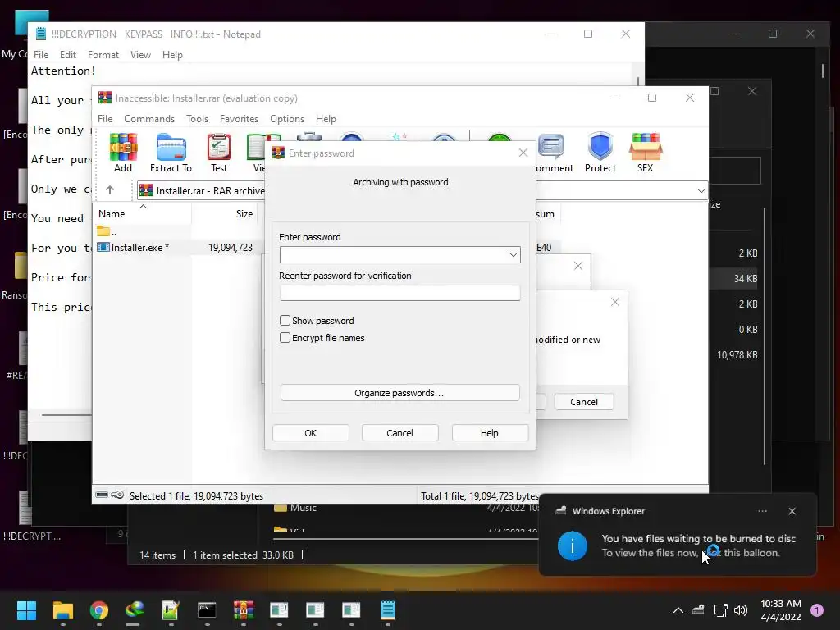
Task: Open Notepad File menu
Action: coord(41,55)
